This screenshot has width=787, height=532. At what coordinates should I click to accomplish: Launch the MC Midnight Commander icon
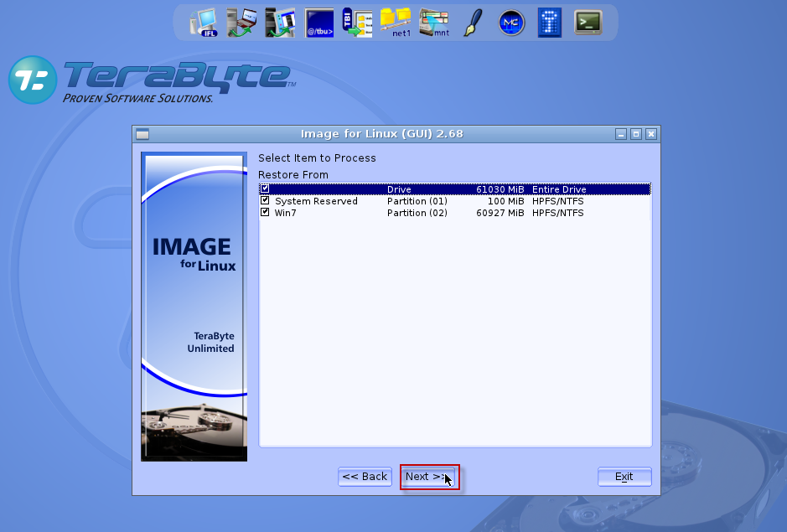(x=511, y=23)
